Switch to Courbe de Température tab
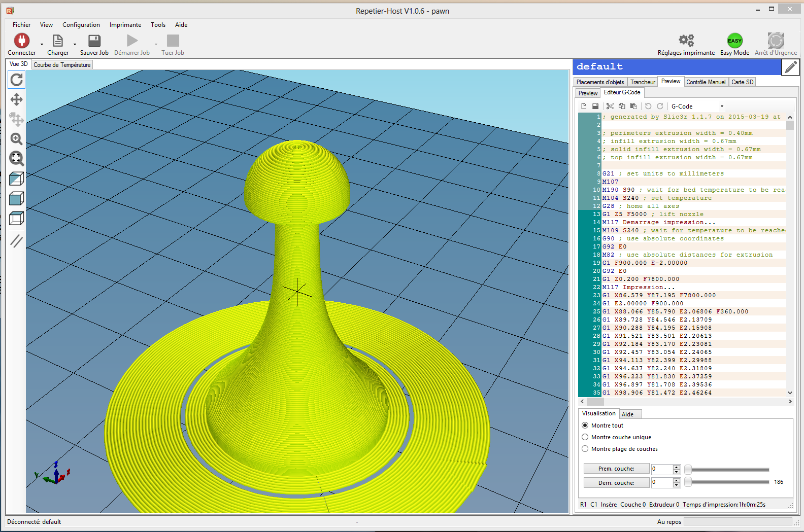 (62, 65)
